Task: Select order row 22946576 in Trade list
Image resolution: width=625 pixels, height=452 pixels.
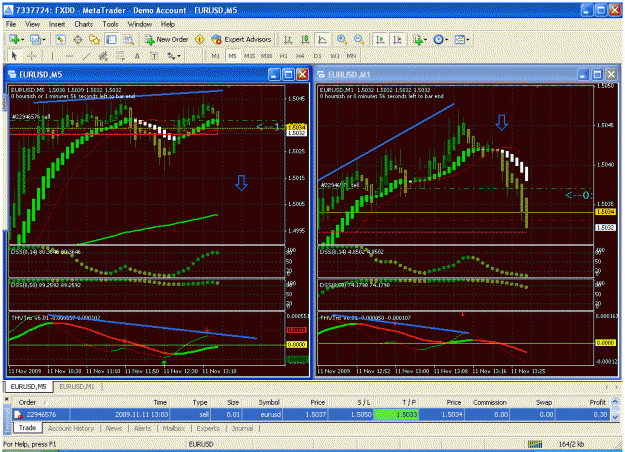Action: (x=312, y=415)
